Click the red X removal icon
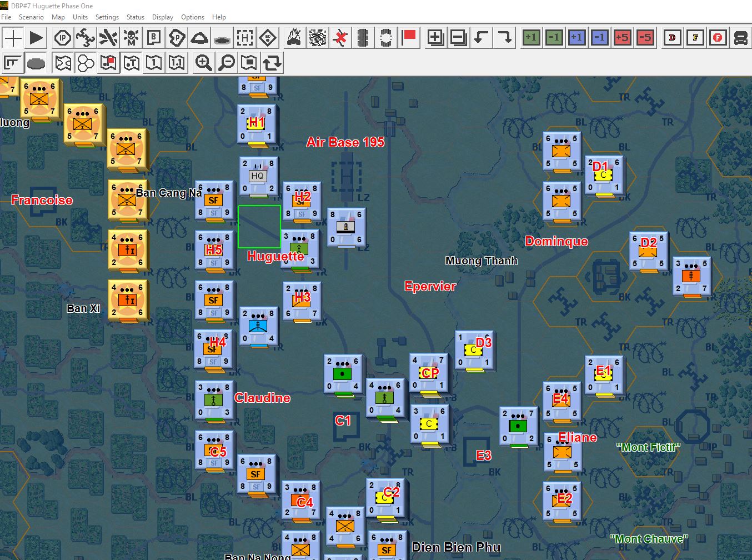Viewport: 752px width, 560px height. (340, 38)
